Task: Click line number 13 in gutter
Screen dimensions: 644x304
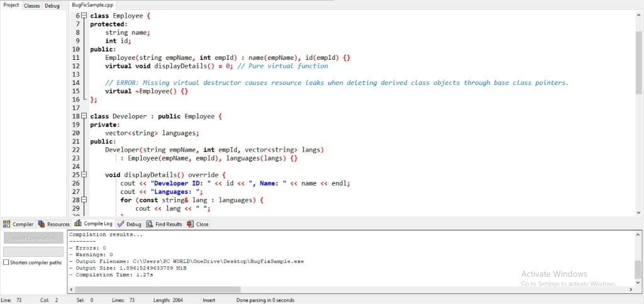Action: coord(75,74)
